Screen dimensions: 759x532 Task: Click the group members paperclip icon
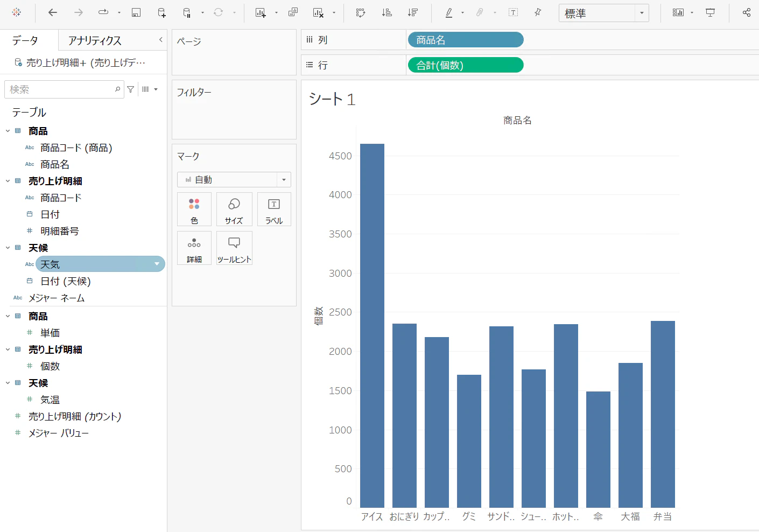pos(480,12)
